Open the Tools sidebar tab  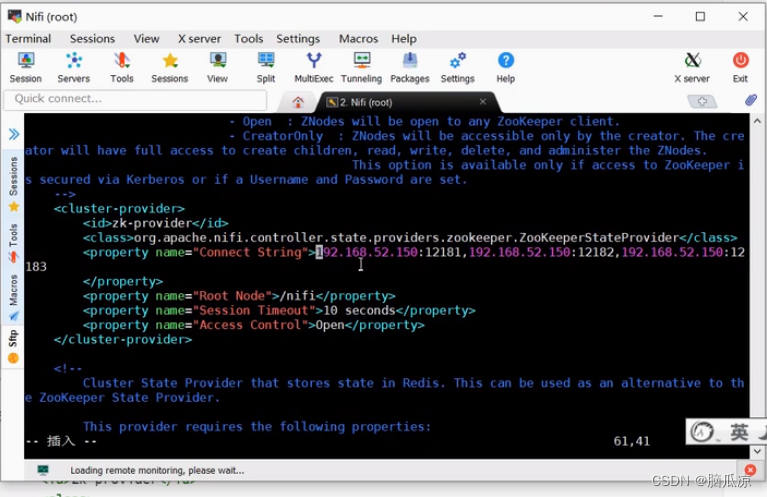tap(13, 242)
